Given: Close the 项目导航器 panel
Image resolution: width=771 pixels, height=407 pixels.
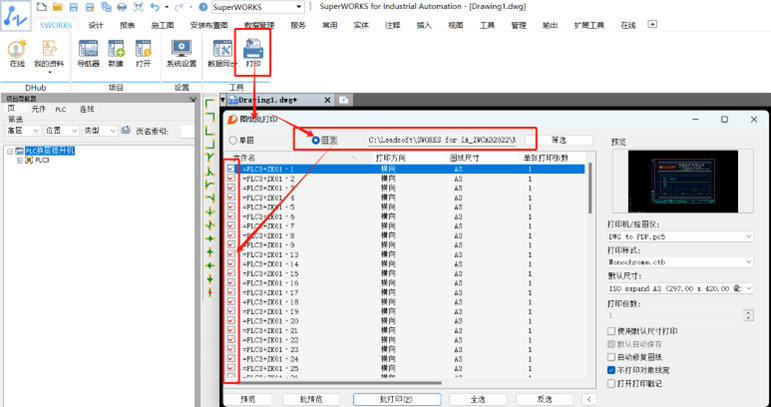Looking at the screenshot, I should [193, 99].
